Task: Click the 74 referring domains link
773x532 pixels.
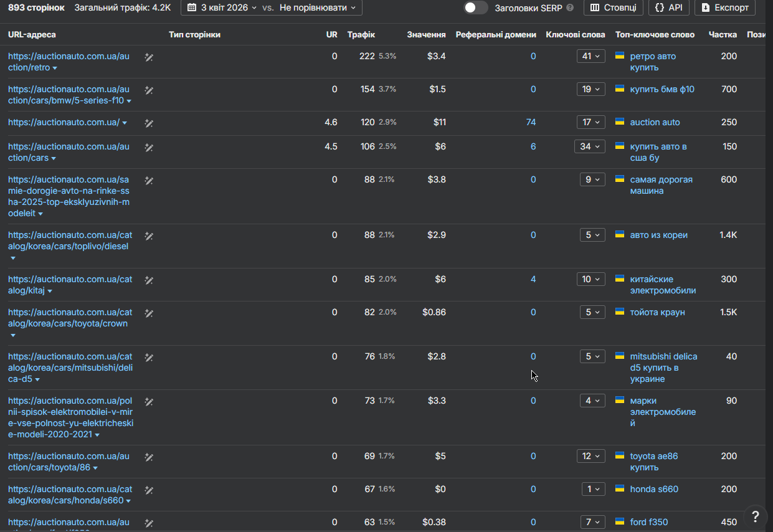Action: [x=531, y=122]
